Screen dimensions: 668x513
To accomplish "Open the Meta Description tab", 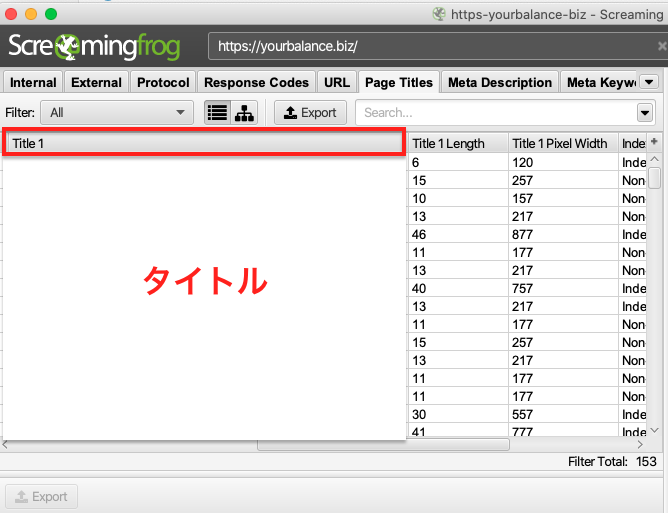I will click(500, 82).
